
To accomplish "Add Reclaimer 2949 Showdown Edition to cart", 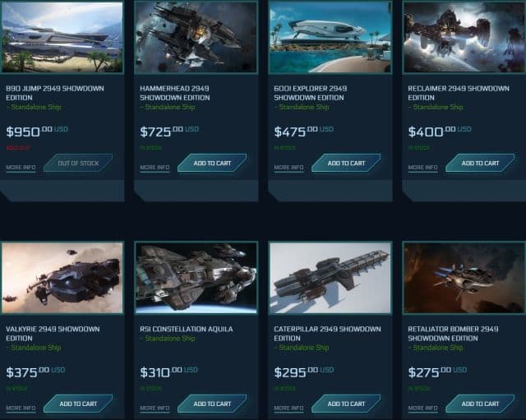I will [480, 163].
